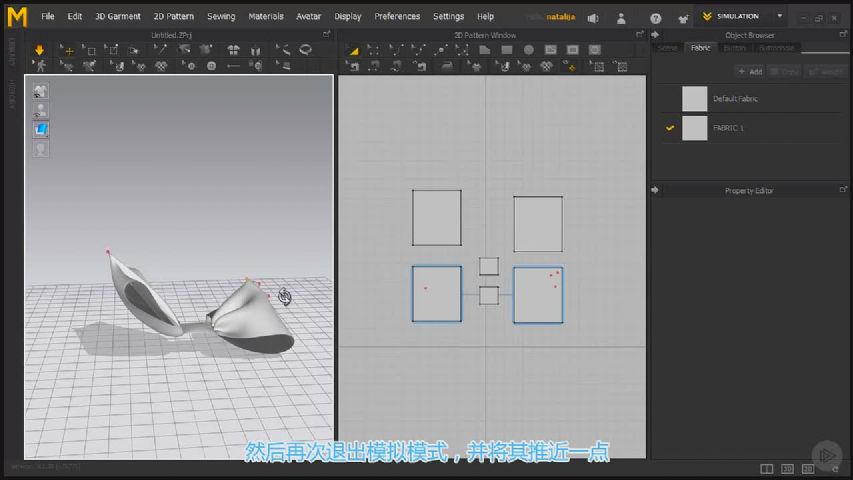This screenshot has width=853, height=480.
Task: Click the user profile icon
Action: 621,19
